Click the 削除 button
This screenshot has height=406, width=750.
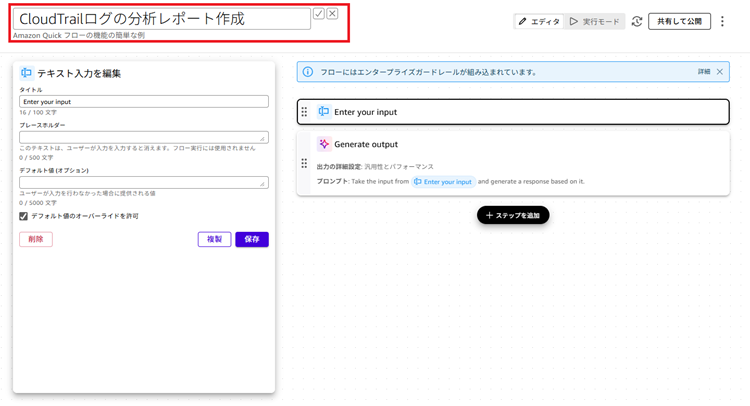pyautogui.click(x=36, y=240)
